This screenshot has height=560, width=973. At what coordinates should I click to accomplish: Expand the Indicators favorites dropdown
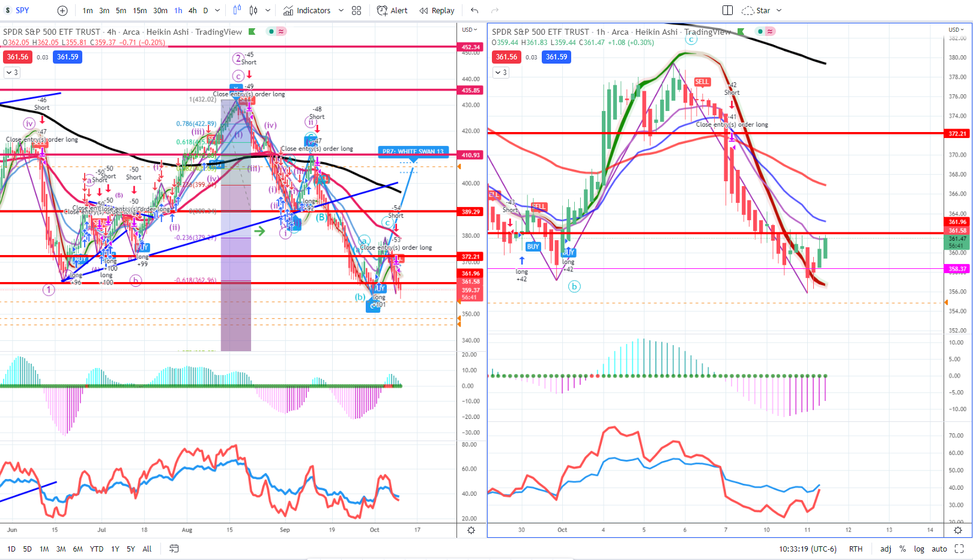click(x=341, y=10)
